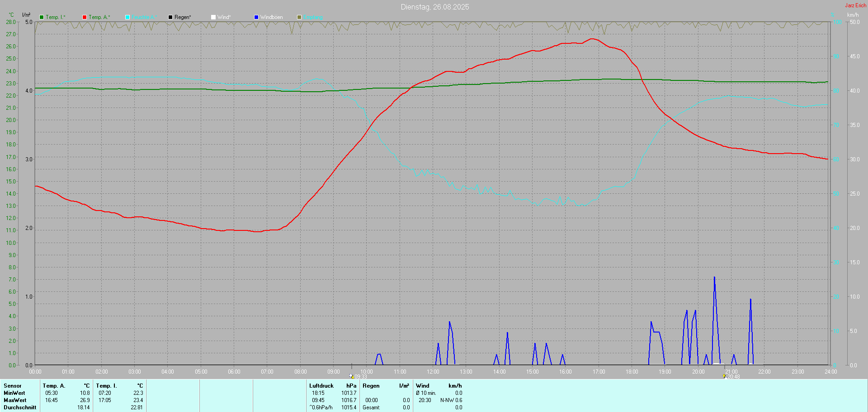Click the 18:00 time axis label
The height and width of the screenshot is (412, 868).
point(632,372)
